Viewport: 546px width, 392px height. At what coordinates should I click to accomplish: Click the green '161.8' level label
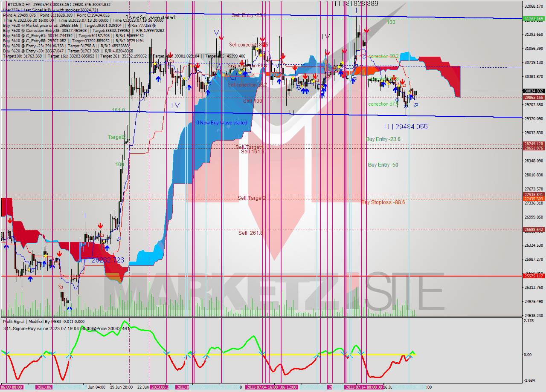[x=118, y=110]
